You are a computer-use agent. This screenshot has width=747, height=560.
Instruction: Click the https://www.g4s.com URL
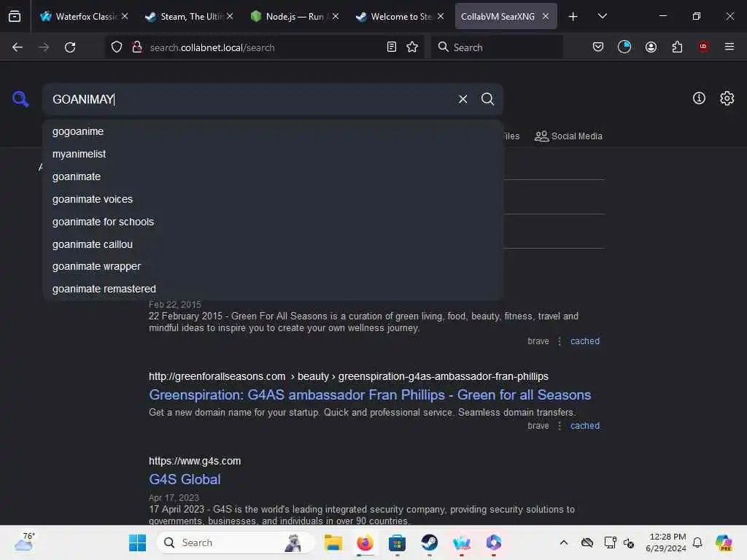coord(195,461)
